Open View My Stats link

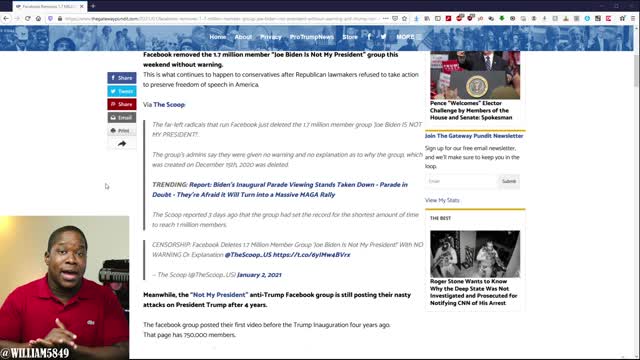[442, 200]
